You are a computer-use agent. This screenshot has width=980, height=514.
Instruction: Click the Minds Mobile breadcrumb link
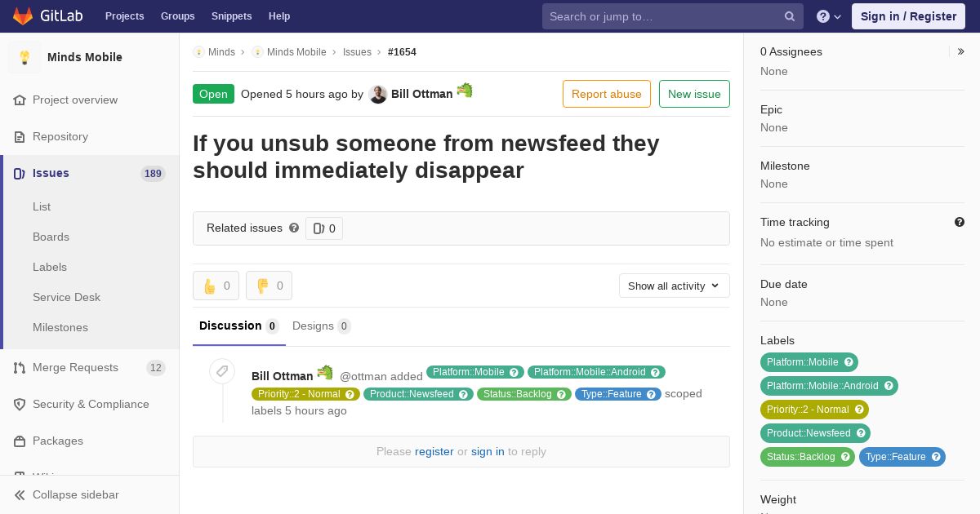click(x=296, y=52)
